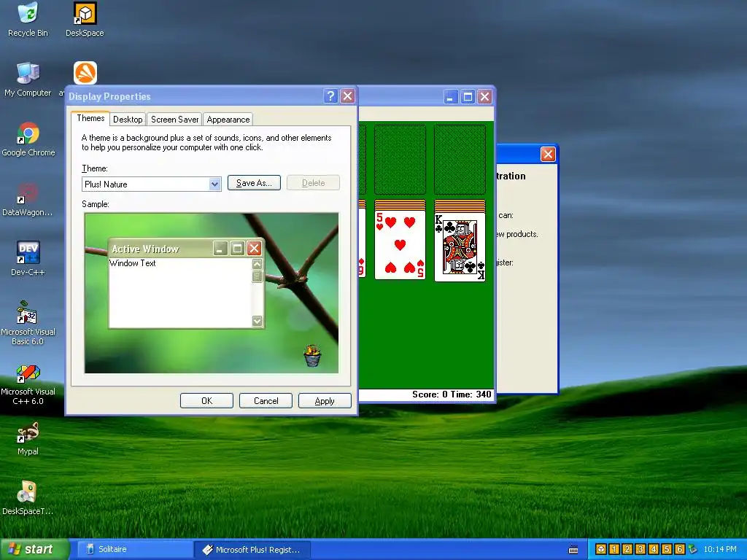Click the Score and Time status in Solitaire
Viewport: 747px width, 560px height.
(x=452, y=394)
